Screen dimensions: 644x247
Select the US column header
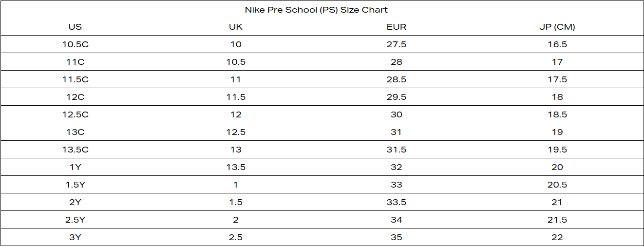(75, 27)
